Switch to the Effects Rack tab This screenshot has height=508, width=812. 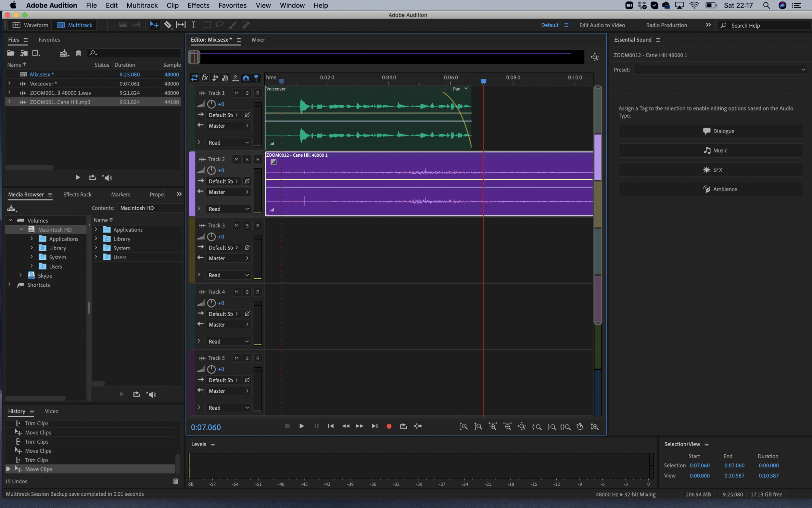pos(77,195)
